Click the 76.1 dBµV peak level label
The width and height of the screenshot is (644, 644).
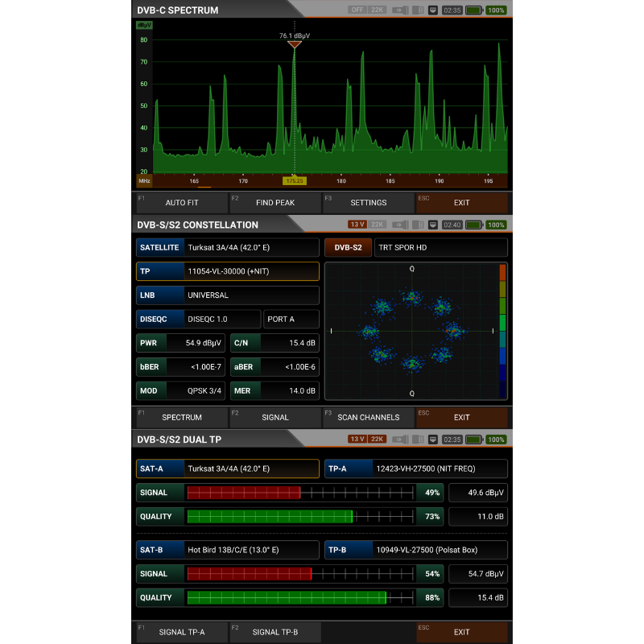coord(295,35)
